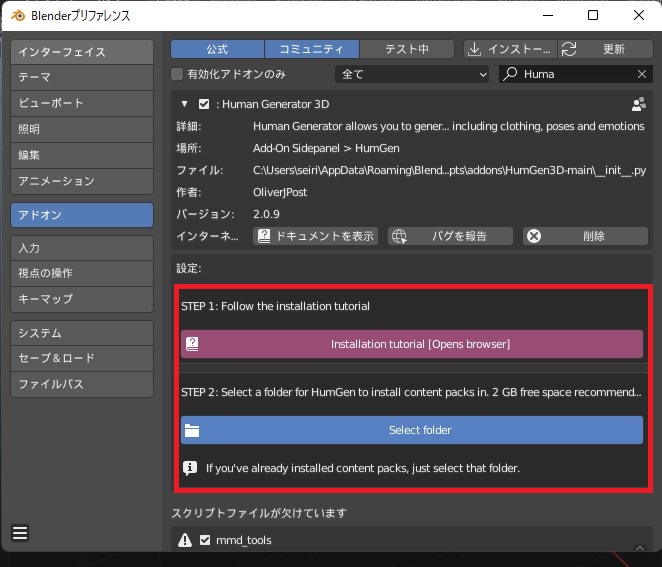The image size is (662, 567).
Task: Click the ドキュメントを表示 button
Action: tap(315, 236)
